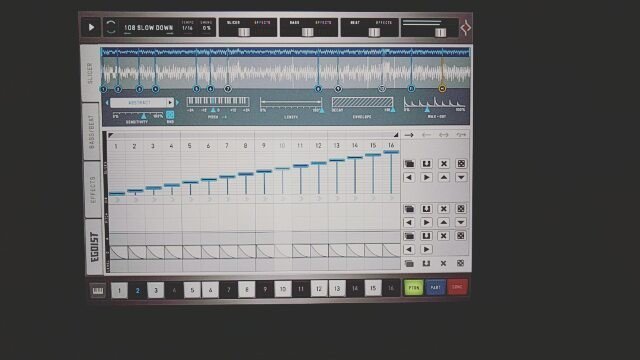Click step 16 bar in sequencer
Screen dimensions: 640x360
391,172
